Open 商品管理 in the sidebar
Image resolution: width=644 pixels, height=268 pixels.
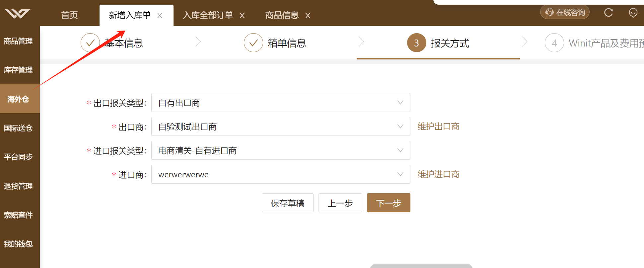click(18, 41)
